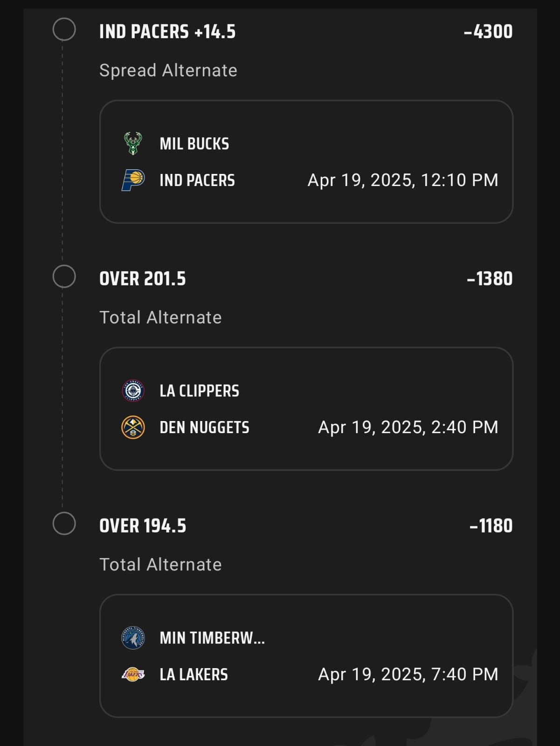
Task: Click the Minnesota Timberwolves team logo
Action: point(133,638)
